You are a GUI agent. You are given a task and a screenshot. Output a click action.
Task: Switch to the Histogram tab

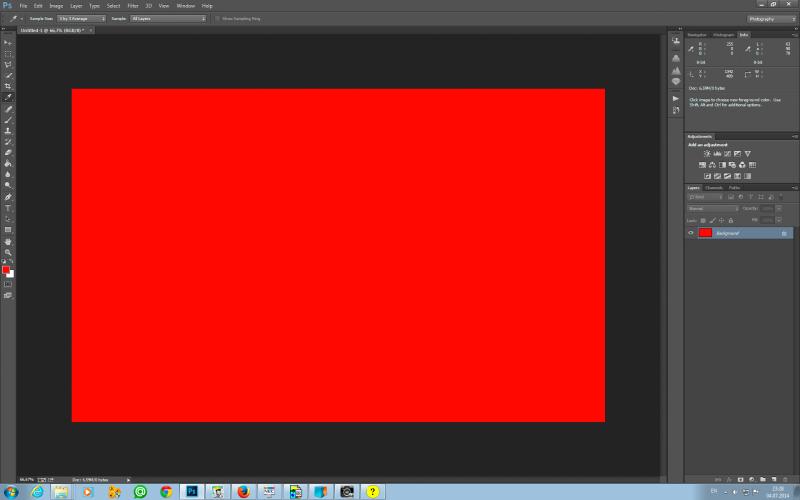tap(723, 35)
